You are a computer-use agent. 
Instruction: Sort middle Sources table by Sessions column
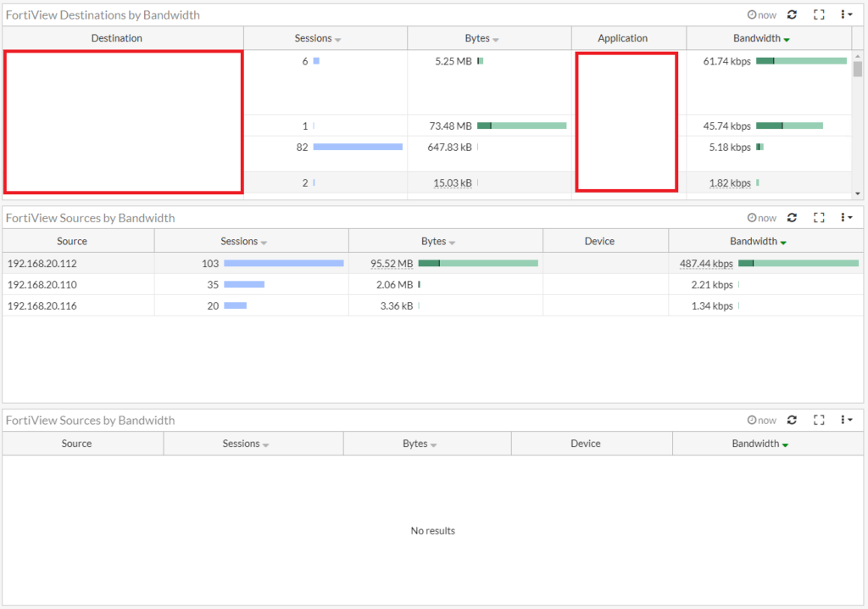pos(251,241)
